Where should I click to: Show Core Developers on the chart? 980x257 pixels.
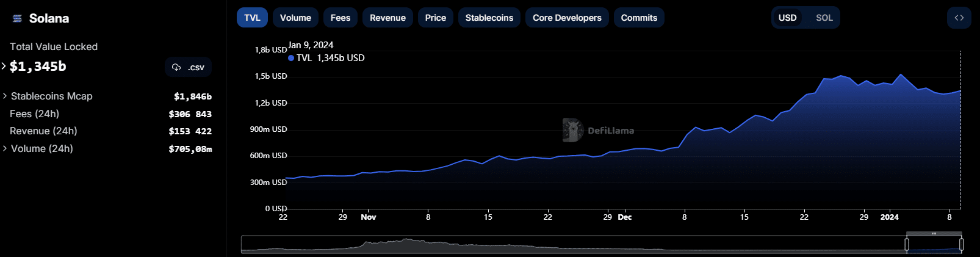[566, 18]
